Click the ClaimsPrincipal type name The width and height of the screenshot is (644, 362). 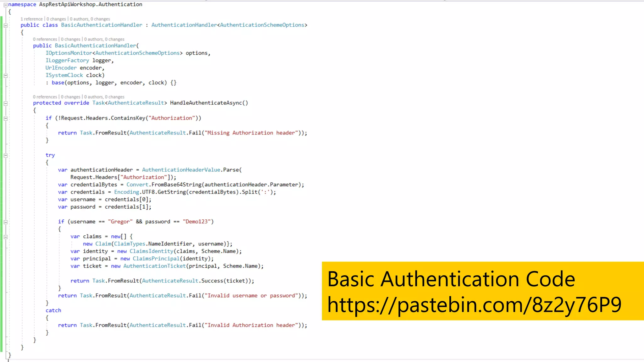tap(156, 259)
